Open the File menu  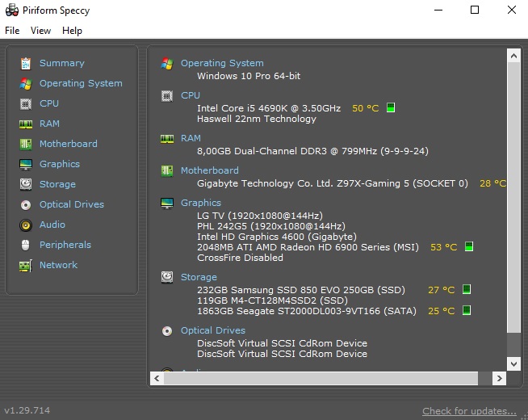point(12,31)
